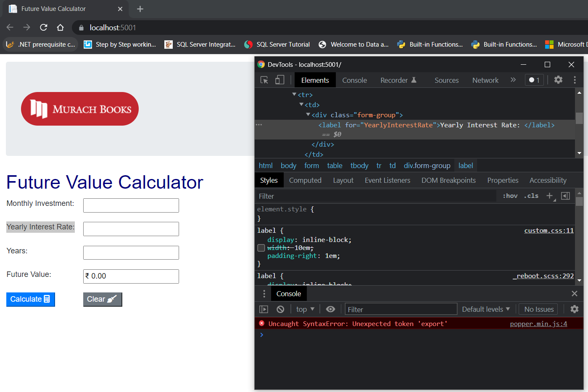Open the top JavaScript context dropdown
Viewport: 588px width, 392px height.
pyautogui.click(x=305, y=309)
